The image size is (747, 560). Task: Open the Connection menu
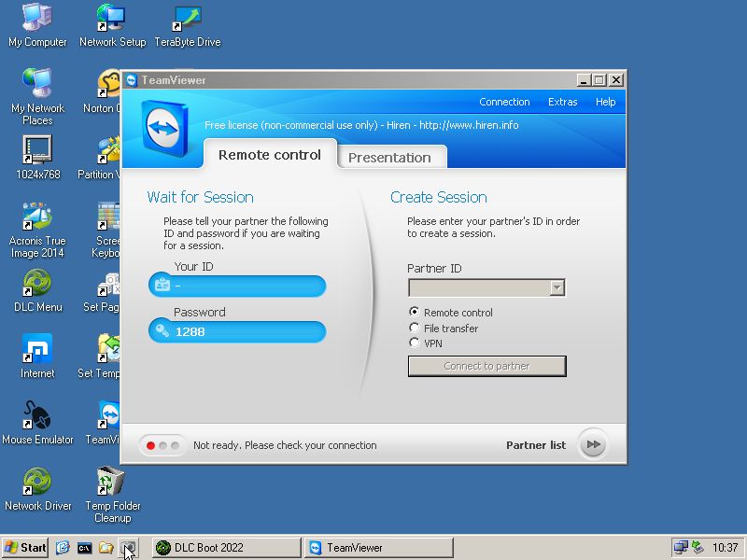click(504, 102)
